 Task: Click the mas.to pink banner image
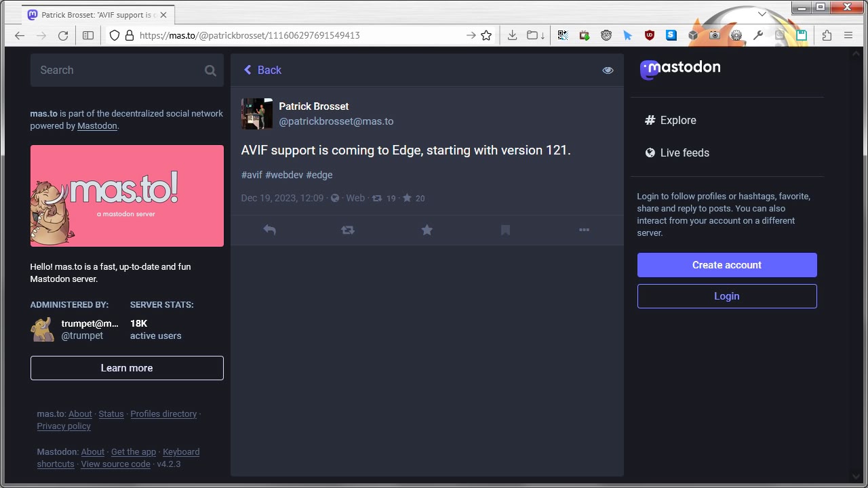point(127,196)
